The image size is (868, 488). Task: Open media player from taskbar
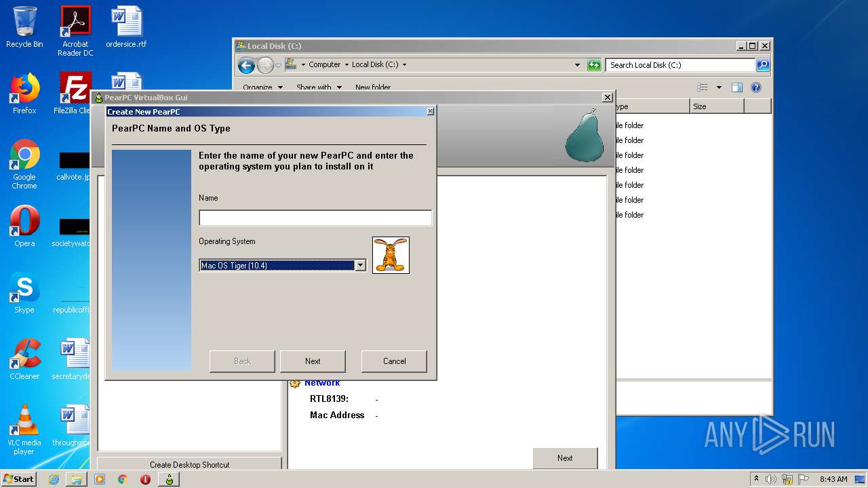(100, 479)
